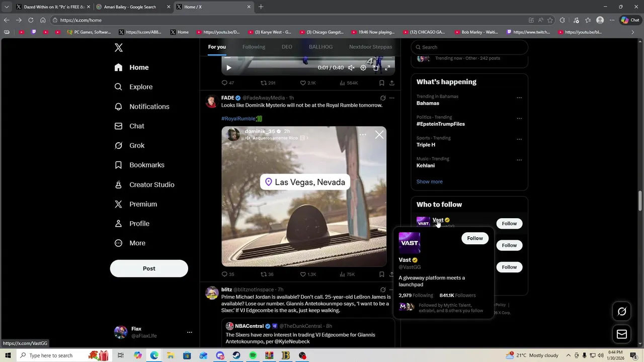Open the More menu in the sidebar
Screen dimensions: 644x362
coord(130,243)
